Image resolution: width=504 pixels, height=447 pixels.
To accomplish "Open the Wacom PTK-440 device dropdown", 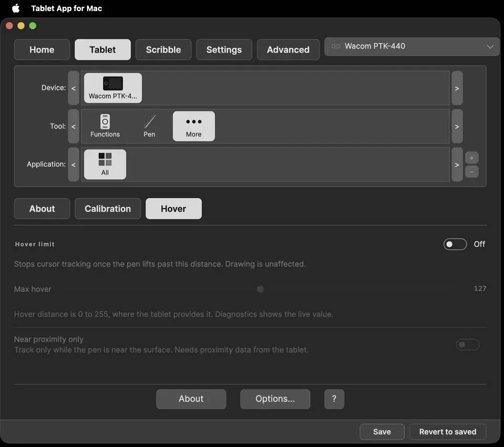I will click(x=412, y=47).
